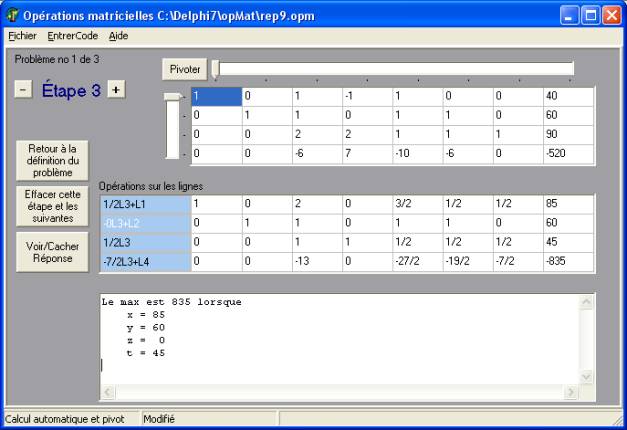Minimize the Opérations matricielles window
Screen dimensions: 627x430
(x=569, y=16)
